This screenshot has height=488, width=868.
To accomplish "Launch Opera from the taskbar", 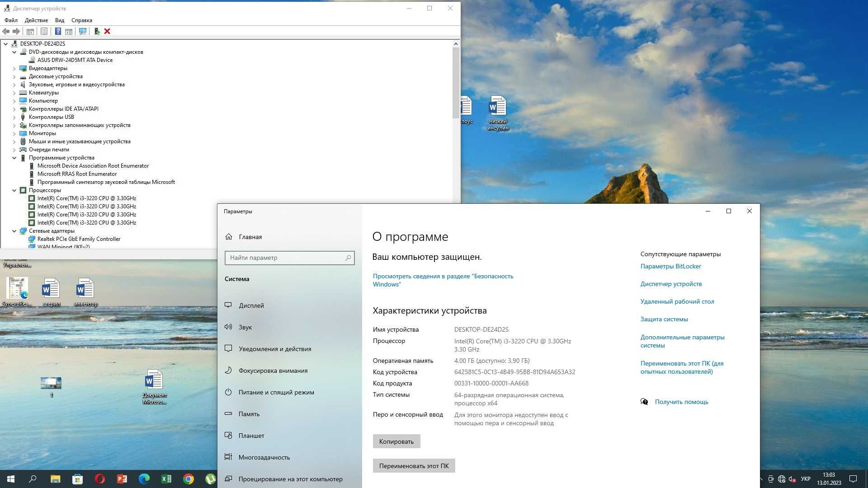I will point(99,479).
